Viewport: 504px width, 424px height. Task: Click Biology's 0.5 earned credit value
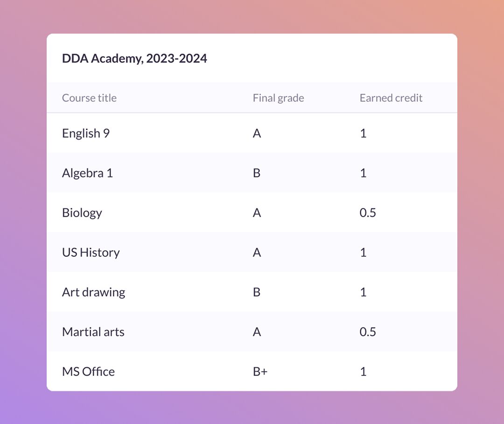368,213
